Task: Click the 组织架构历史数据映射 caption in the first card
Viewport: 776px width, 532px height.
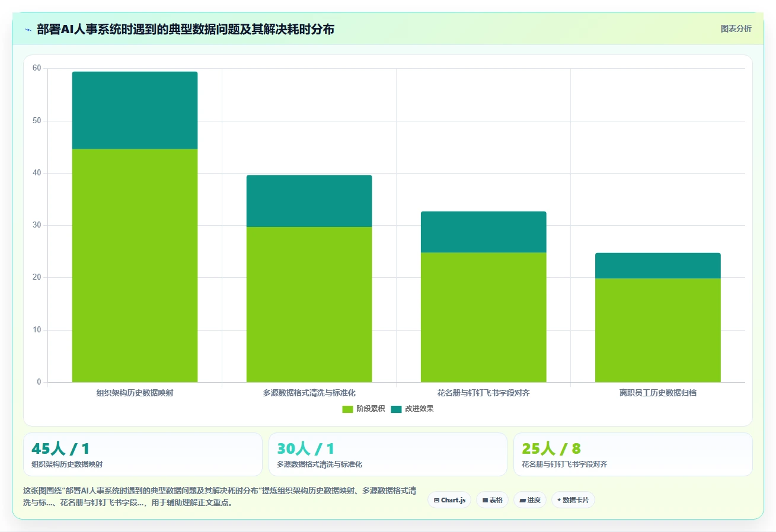Action: click(67, 464)
